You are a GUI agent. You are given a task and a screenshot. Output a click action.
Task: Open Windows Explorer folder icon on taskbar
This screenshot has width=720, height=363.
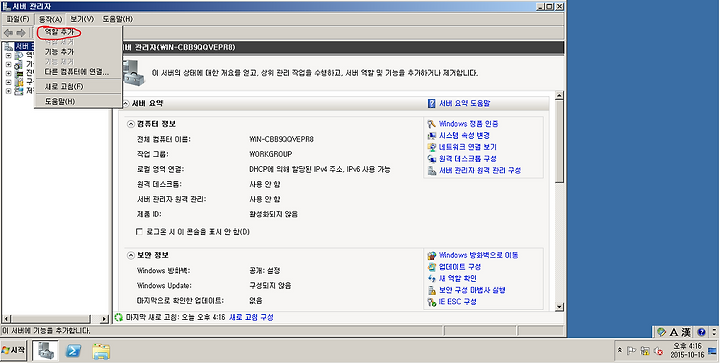click(x=101, y=351)
